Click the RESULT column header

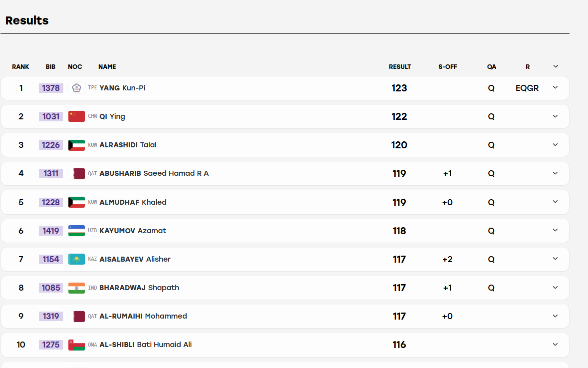[x=400, y=67]
